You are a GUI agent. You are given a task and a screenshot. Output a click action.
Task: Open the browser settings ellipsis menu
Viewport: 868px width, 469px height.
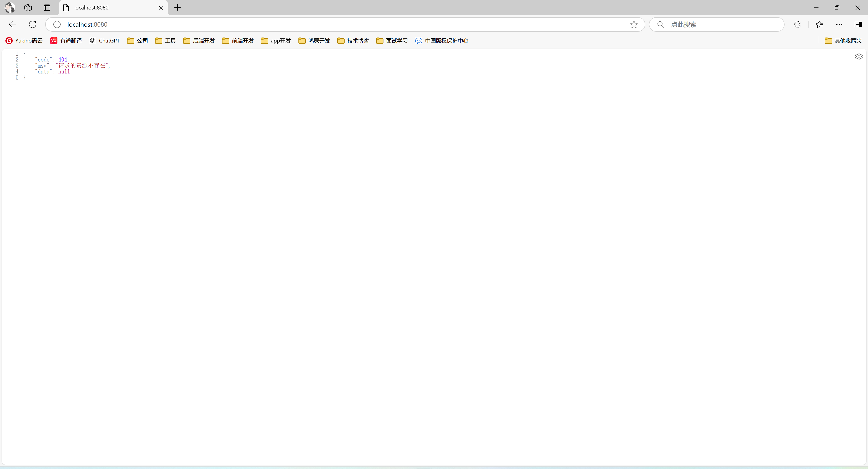(x=839, y=24)
